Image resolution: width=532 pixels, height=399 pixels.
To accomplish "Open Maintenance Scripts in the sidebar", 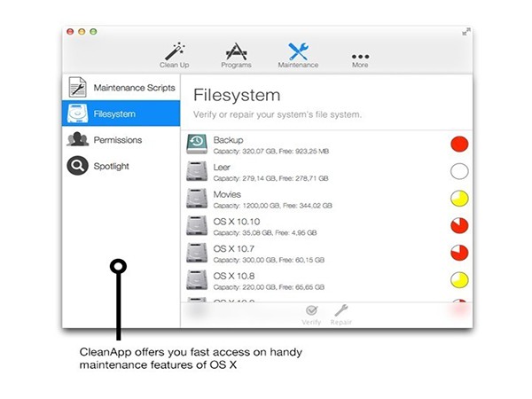I will click(135, 88).
